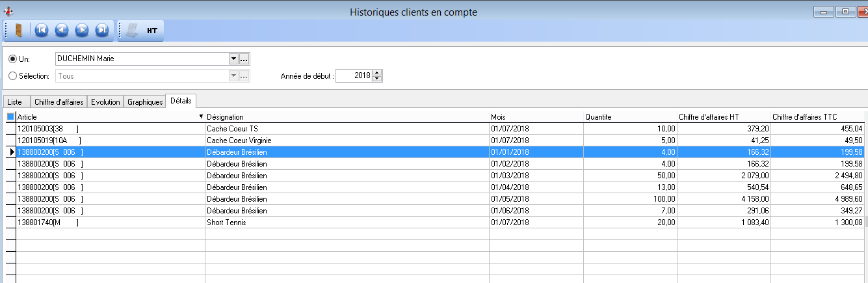Viewport: 868px width, 283px height.
Task: Go to the previous client record
Action: coord(62,30)
